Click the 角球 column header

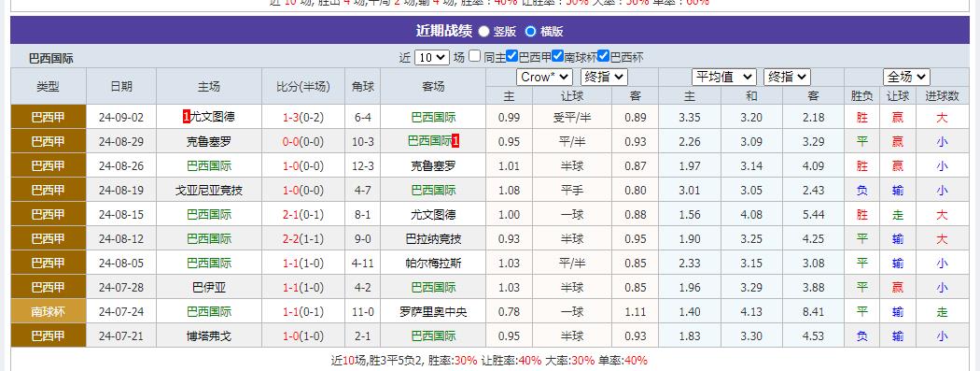[x=362, y=86]
